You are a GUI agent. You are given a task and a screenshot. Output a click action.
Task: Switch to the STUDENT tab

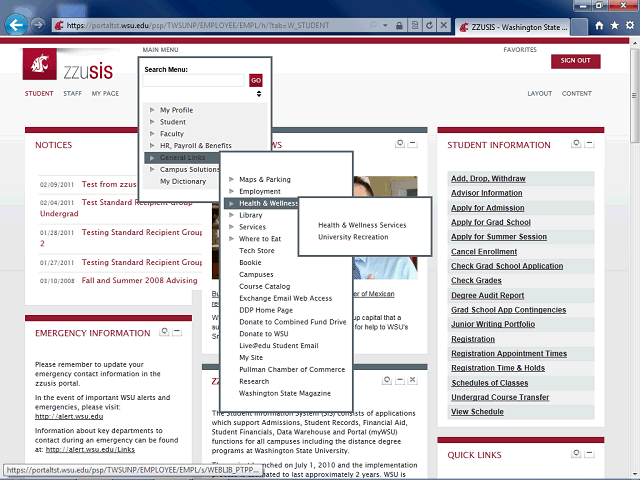39,93
